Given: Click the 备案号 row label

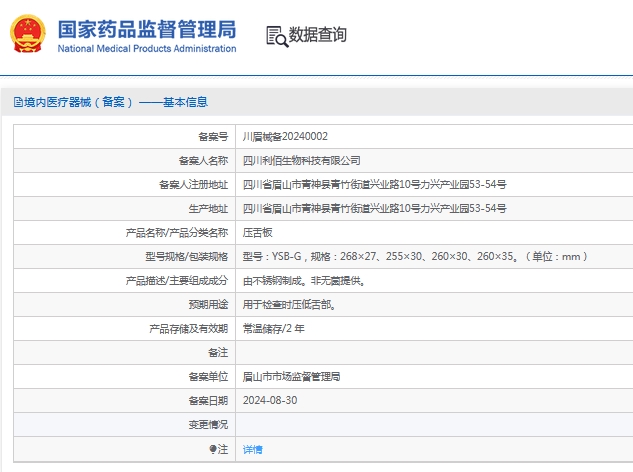Looking at the screenshot, I should pos(213,136).
